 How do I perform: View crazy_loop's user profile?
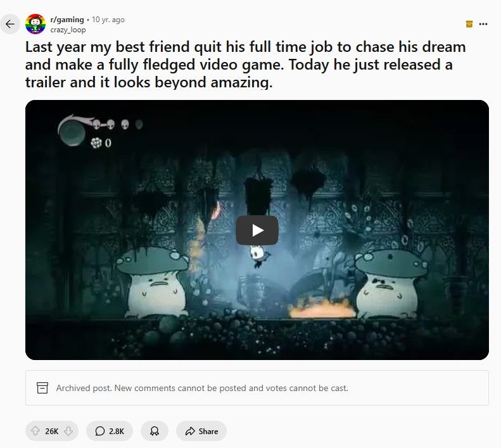[x=68, y=30]
